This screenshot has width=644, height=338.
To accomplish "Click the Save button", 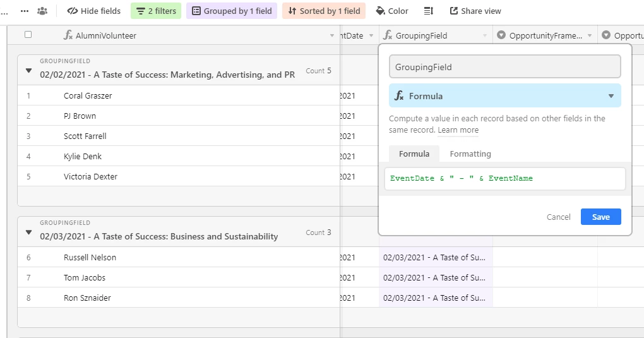I will click(x=600, y=217).
